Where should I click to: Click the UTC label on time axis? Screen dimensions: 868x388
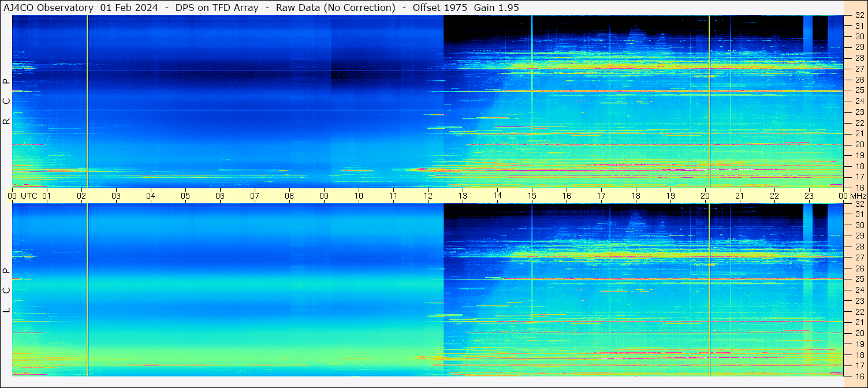(x=29, y=196)
